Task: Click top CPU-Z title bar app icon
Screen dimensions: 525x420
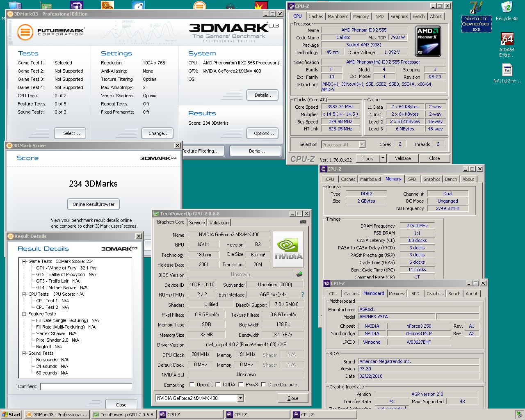Action: (291, 6)
